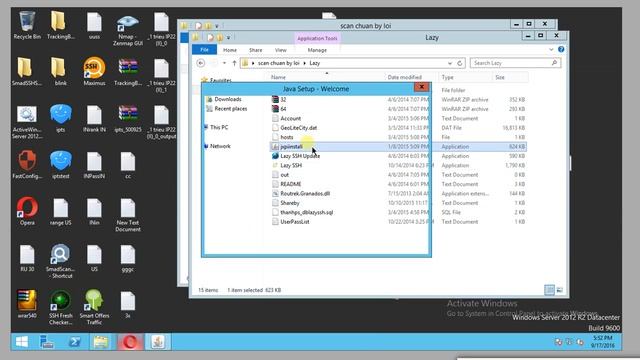Open Nmap - Zenmap GUI shortcut
This screenshot has height=360, width=640.
tap(128, 29)
